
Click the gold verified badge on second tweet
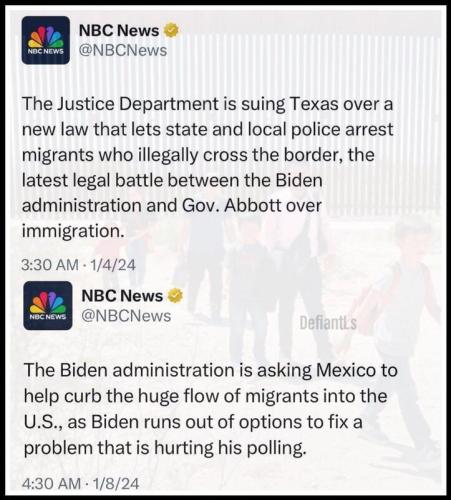click(x=175, y=296)
